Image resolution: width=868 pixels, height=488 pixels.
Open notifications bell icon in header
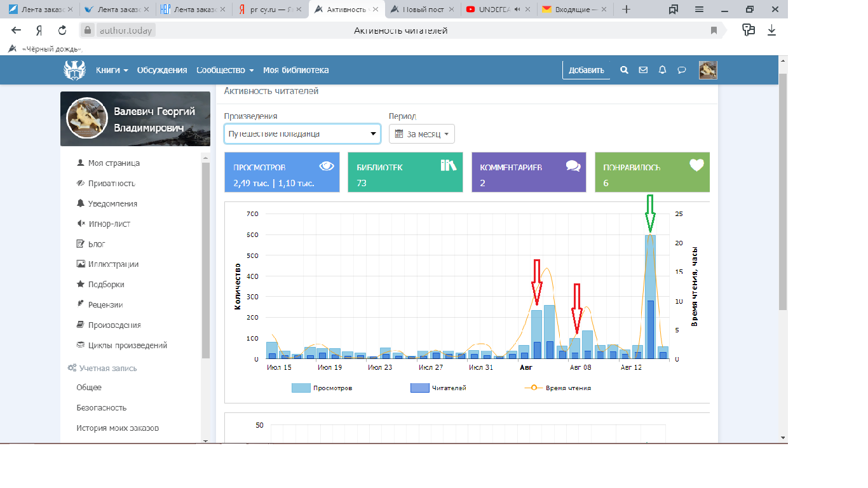[662, 71]
